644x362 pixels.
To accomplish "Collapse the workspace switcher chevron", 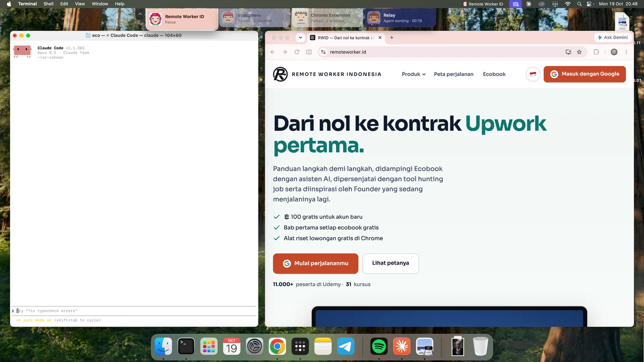I will 140,14.
